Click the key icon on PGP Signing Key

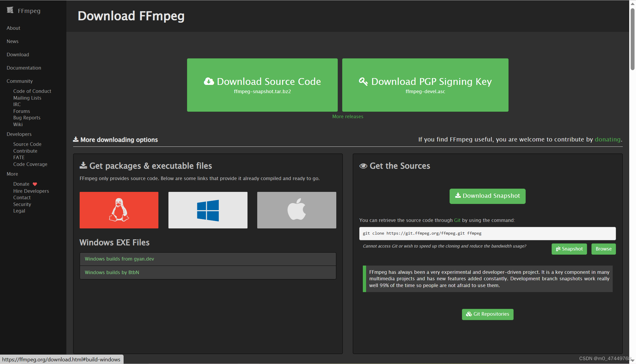tap(363, 81)
